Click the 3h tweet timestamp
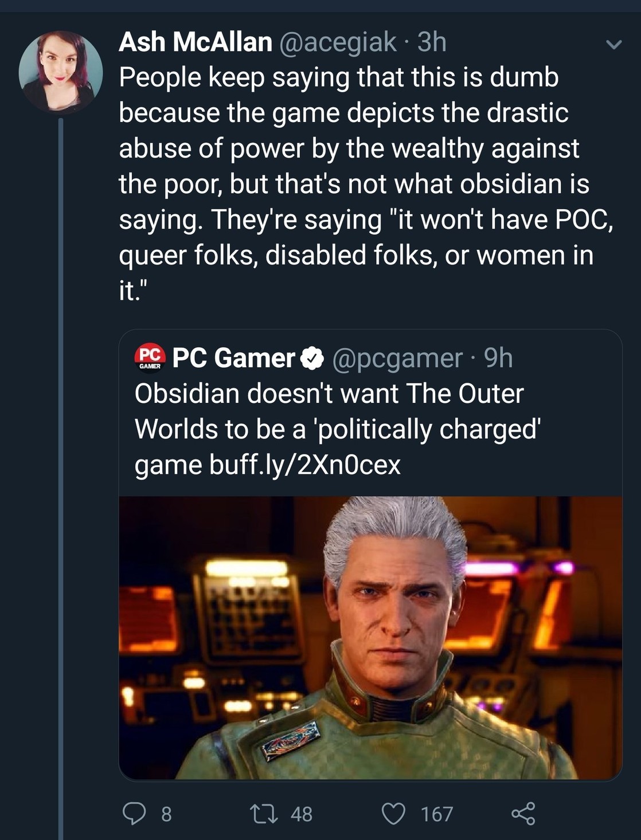Image resolution: width=641 pixels, height=840 pixels. tap(432, 42)
